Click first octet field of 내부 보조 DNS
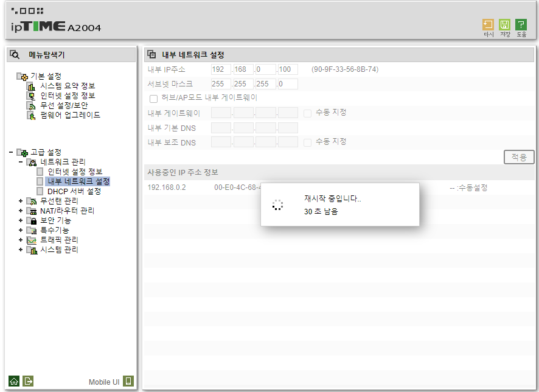This screenshot has height=392, width=539. click(x=221, y=142)
